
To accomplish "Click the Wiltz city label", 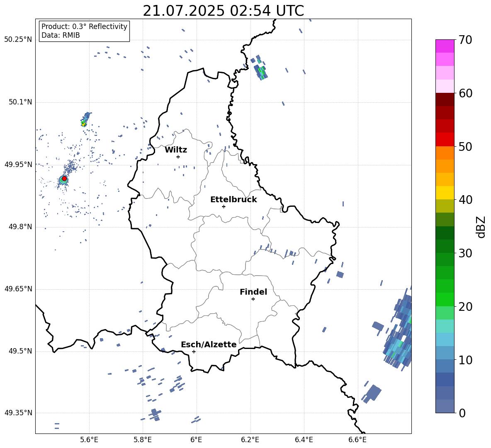I will (176, 150).
